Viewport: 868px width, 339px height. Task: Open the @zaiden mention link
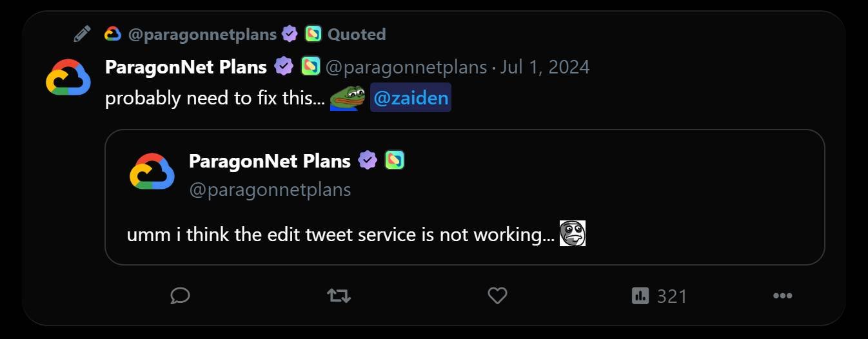(411, 99)
